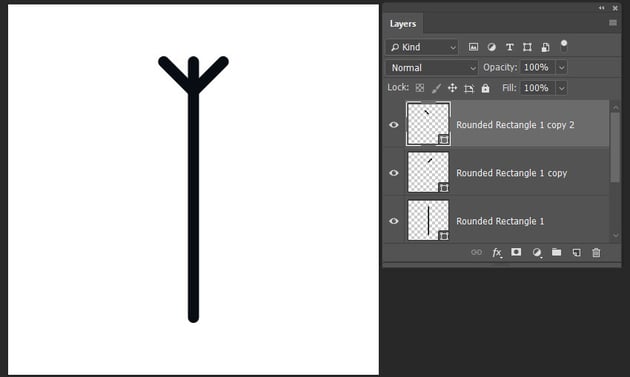Image resolution: width=630 pixels, height=377 pixels.
Task: Click the Link layers icon
Action: (x=476, y=252)
